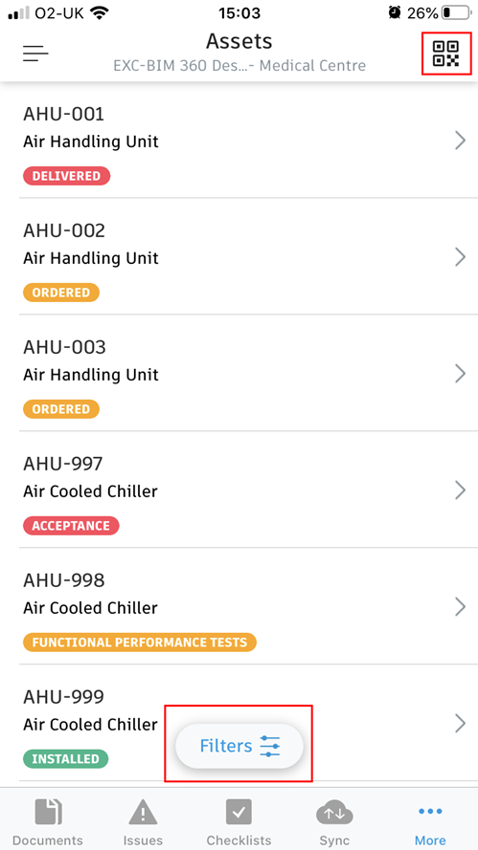
Task: Tap the Sync cloud icon
Action: point(334,814)
